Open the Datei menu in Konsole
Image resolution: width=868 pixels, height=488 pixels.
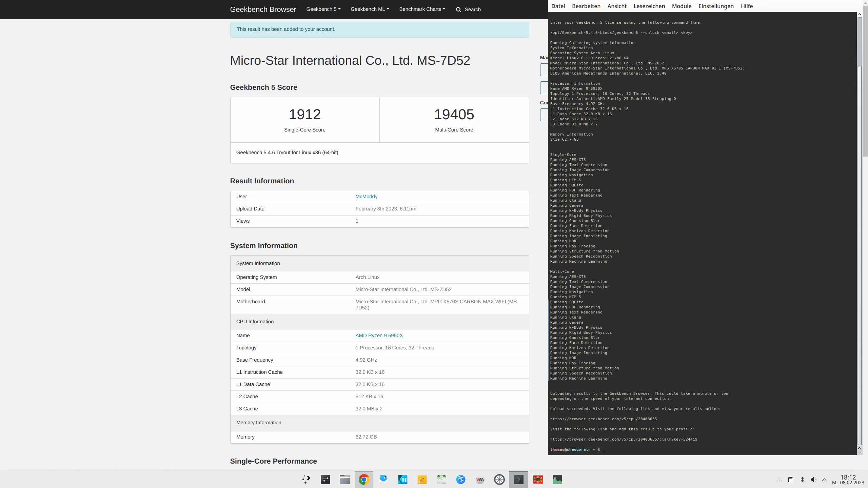tap(558, 6)
